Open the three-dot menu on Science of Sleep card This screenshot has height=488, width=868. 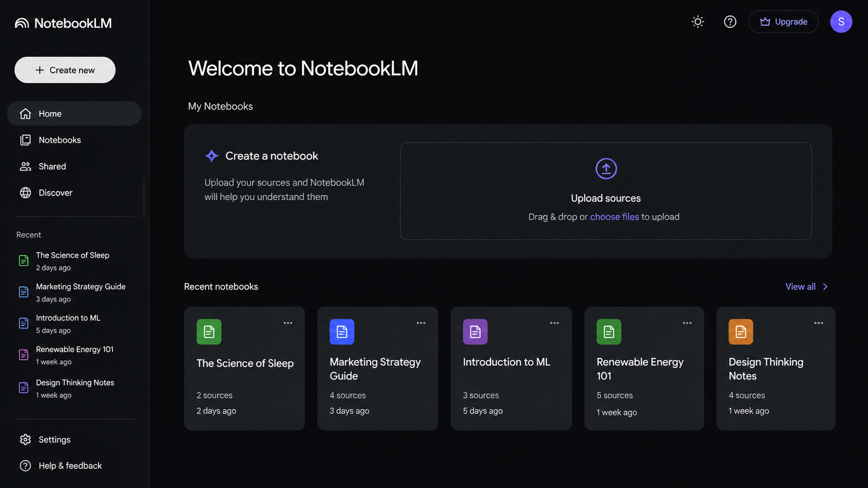click(x=288, y=323)
